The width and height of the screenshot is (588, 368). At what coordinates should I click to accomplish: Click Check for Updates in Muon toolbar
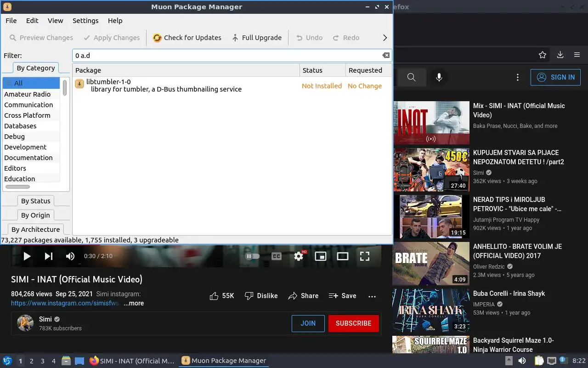pyautogui.click(x=187, y=38)
